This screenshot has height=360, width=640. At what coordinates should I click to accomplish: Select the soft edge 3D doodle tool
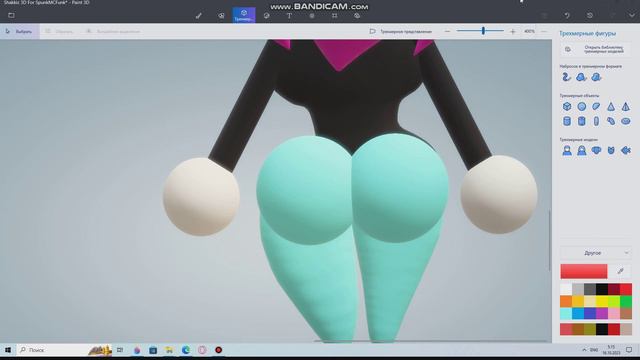click(x=581, y=77)
